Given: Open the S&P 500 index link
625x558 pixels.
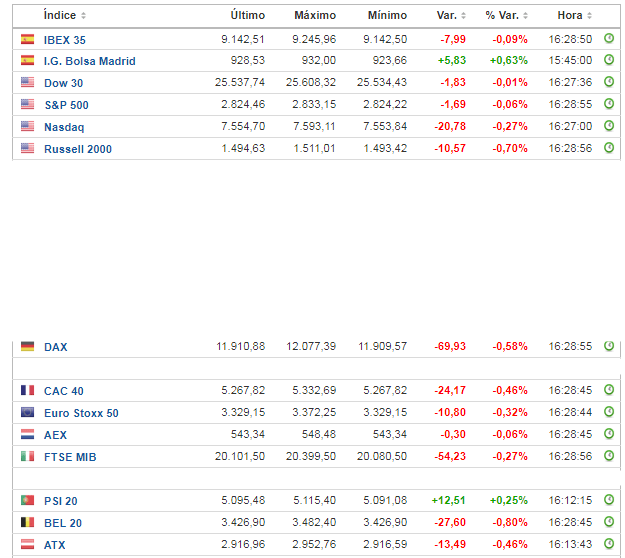Looking at the screenshot, I should (x=66, y=105).
